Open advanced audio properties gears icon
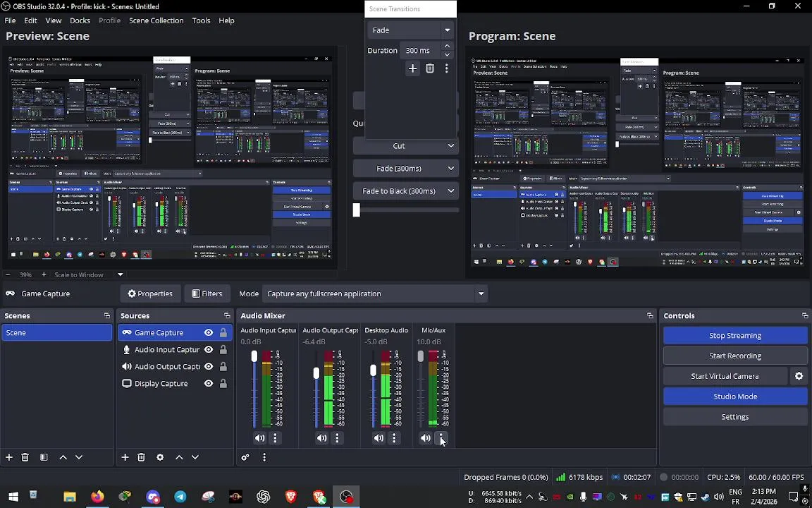 tap(245, 457)
